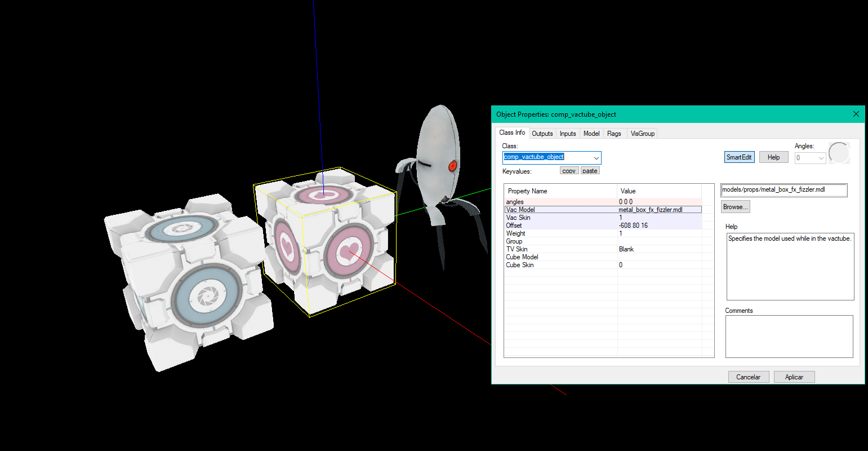Image resolution: width=868 pixels, height=451 pixels.
Task: Switch to the Model tab
Action: pos(591,134)
